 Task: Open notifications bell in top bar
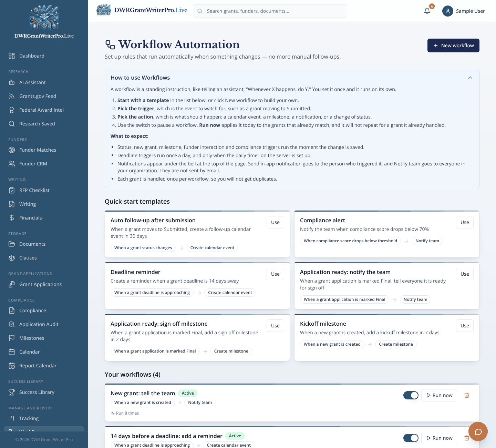(427, 11)
